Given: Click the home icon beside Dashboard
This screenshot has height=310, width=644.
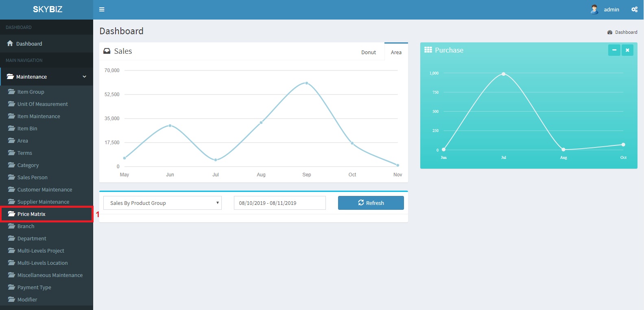Looking at the screenshot, I should point(10,44).
